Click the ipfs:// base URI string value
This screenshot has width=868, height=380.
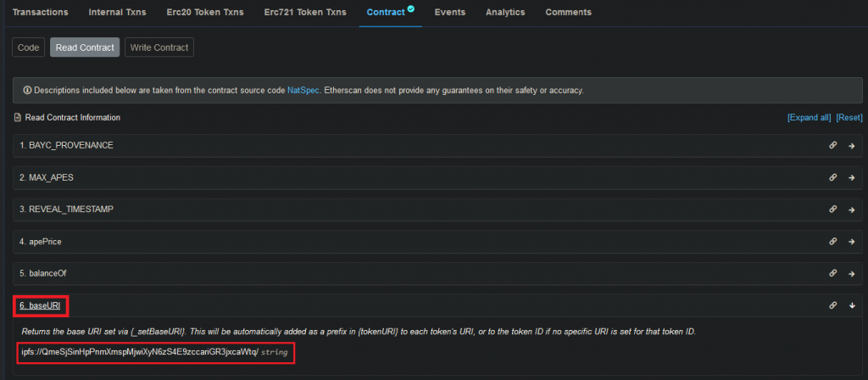point(140,352)
